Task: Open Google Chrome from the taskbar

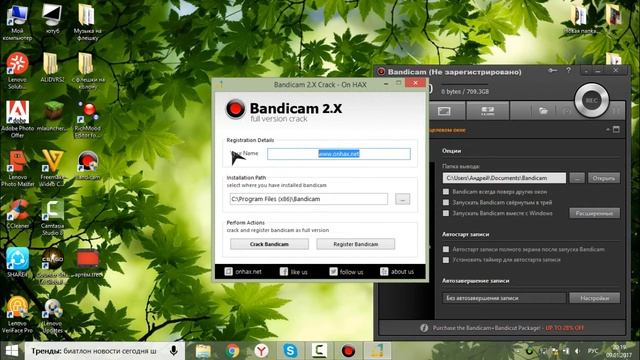Action: click(x=232, y=351)
